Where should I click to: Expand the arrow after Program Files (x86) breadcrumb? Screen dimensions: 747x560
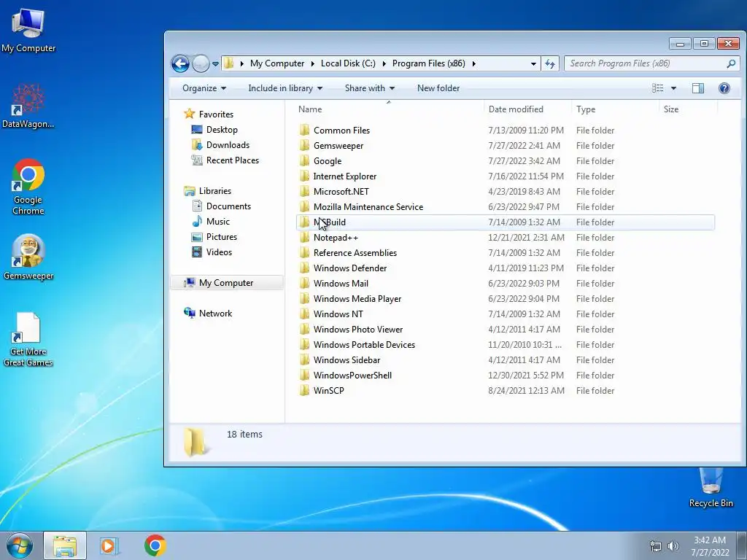[x=473, y=63]
